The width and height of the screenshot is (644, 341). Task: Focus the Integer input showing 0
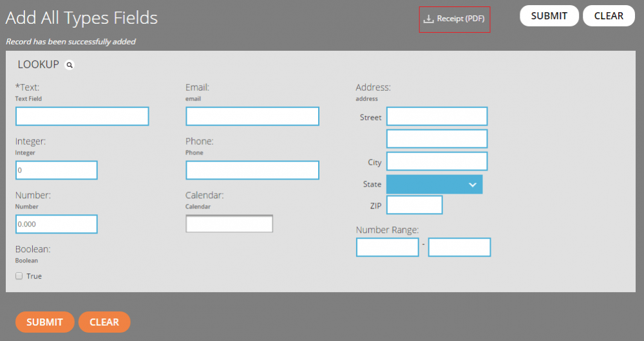click(x=56, y=170)
